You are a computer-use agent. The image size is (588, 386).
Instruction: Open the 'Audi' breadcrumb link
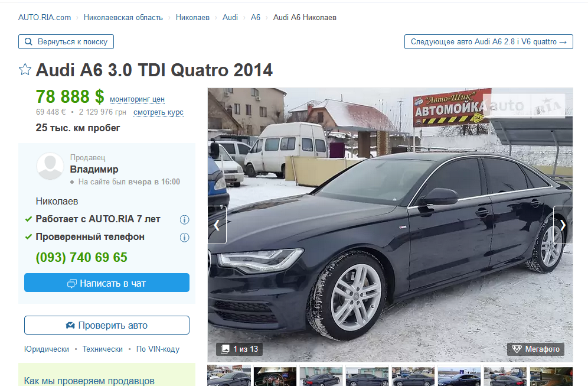tap(230, 17)
